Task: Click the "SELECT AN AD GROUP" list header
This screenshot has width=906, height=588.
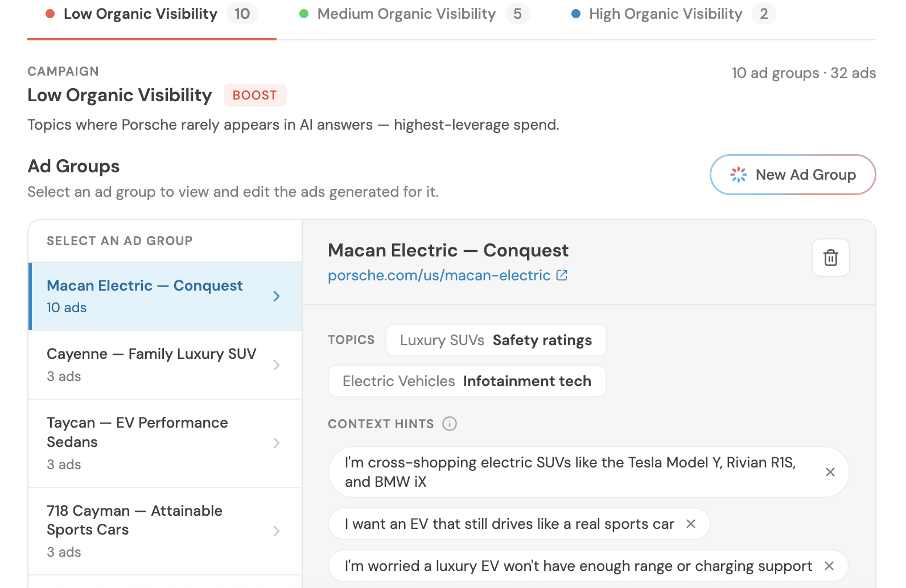Action: coord(120,241)
